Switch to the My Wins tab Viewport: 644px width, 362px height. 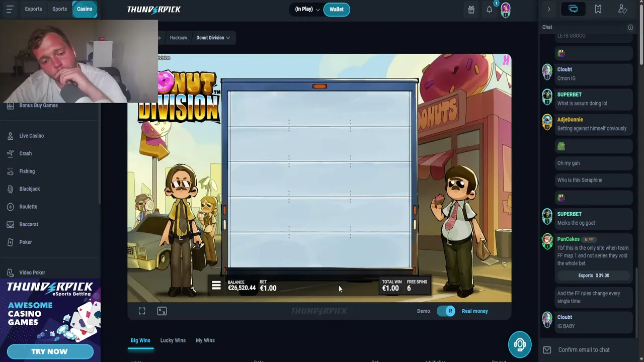point(205,340)
